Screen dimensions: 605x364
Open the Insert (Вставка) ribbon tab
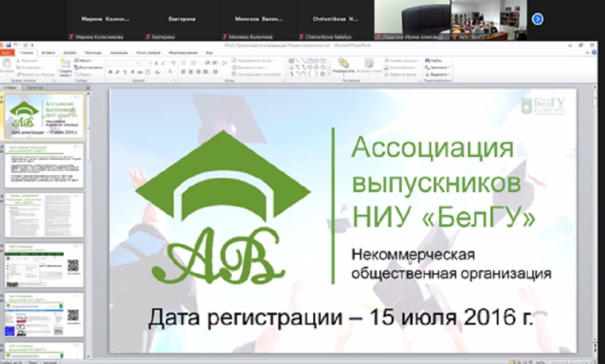click(x=49, y=53)
